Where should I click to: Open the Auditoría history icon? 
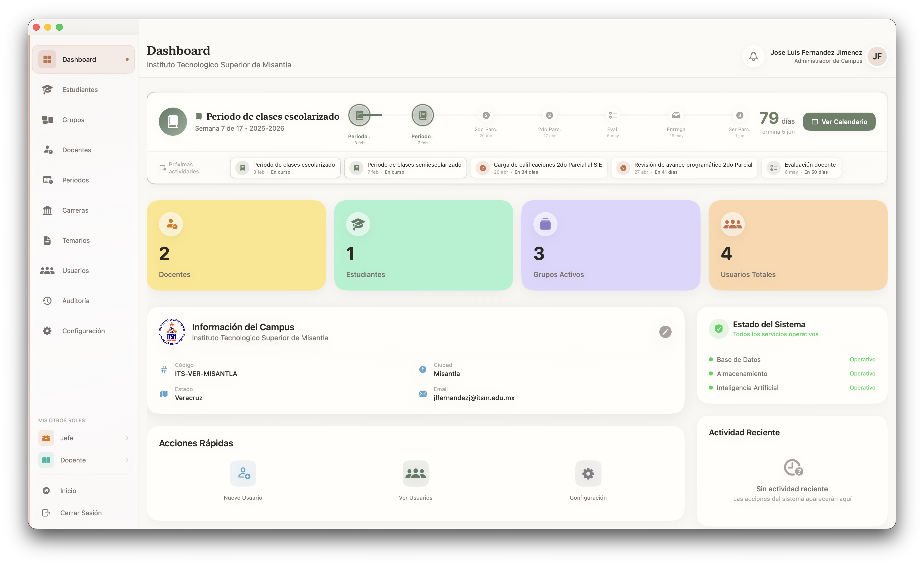(47, 300)
